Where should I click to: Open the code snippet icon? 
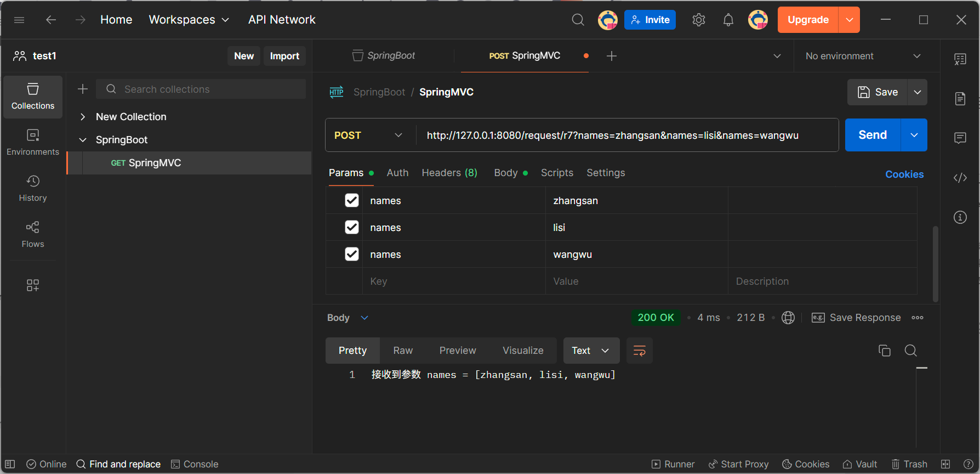click(960, 178)
